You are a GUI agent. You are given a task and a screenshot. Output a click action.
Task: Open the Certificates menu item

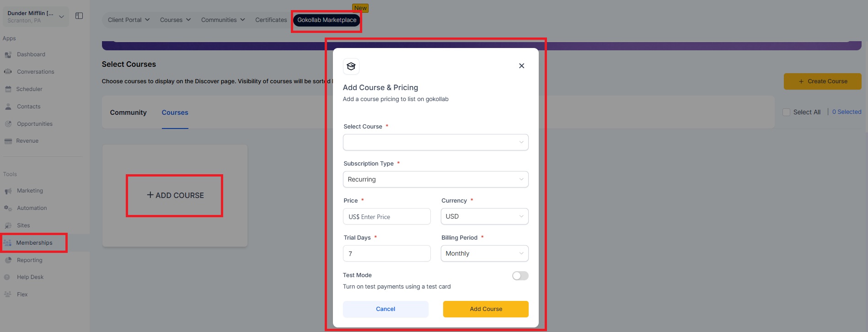(271, 20)
